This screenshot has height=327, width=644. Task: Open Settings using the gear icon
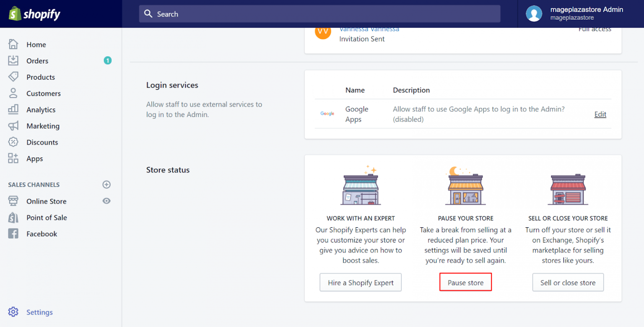coord(13,312)
